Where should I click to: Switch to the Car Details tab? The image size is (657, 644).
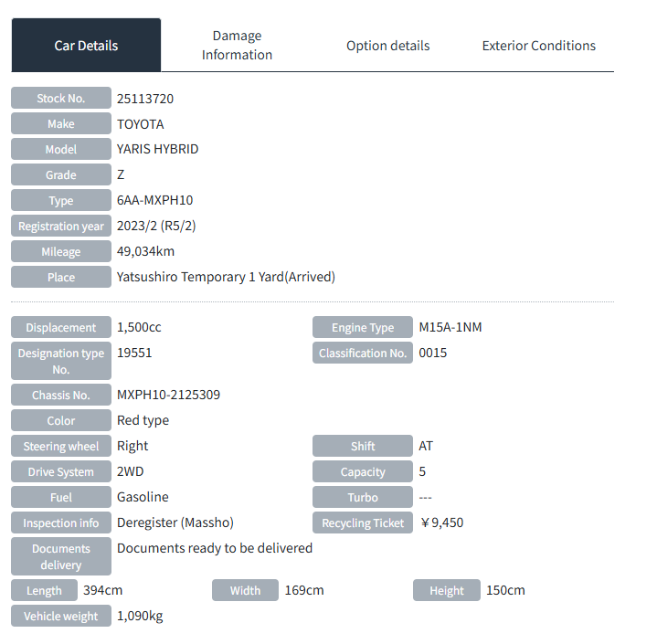point(86,46)
